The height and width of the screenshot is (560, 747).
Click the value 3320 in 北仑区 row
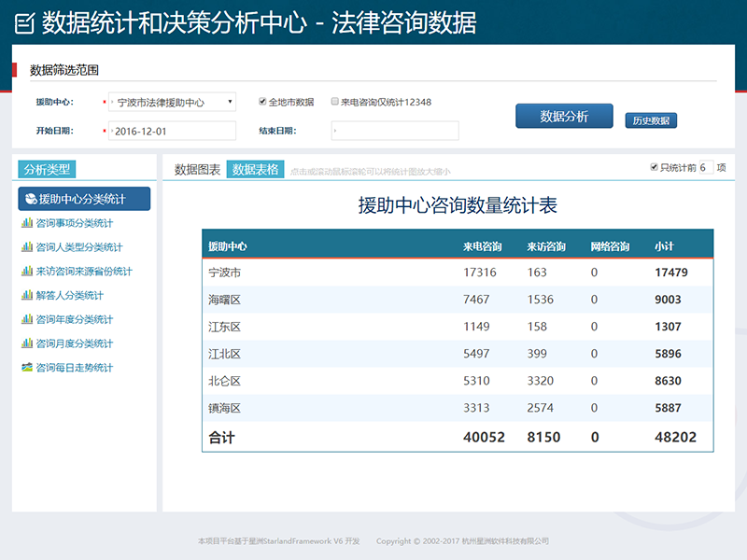541,381
